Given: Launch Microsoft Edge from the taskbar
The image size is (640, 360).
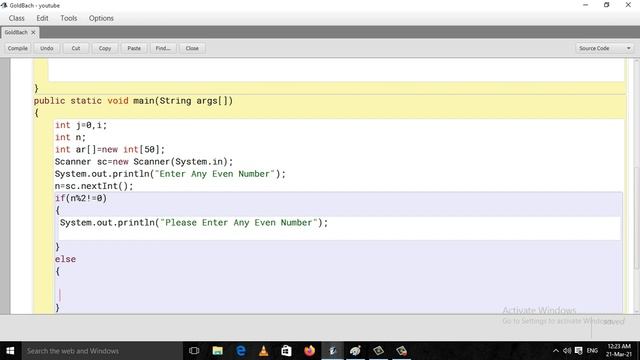Looking at the screenshot, I should point(241,351).
